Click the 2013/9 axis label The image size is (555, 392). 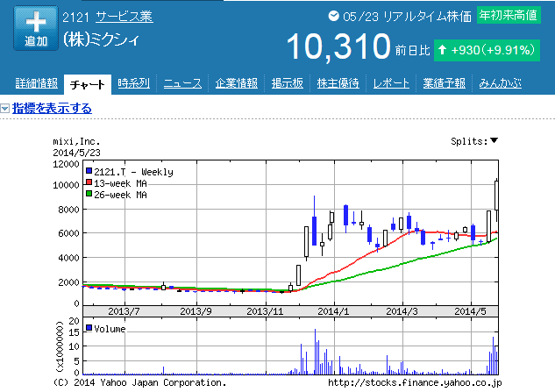196,311
